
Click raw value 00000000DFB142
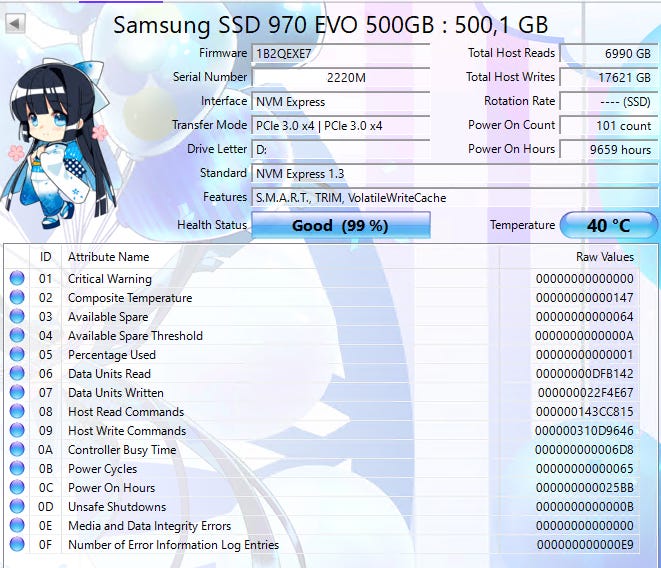coord(585,374)
